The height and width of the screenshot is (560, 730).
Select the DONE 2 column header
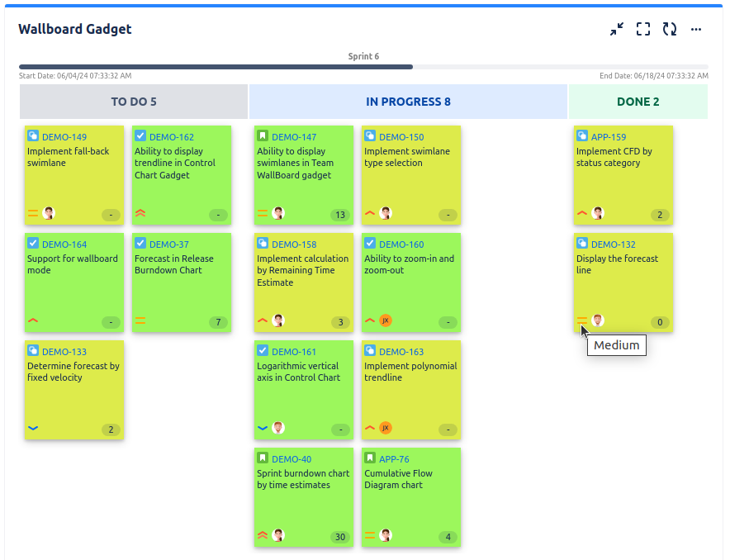click(x=638, y=102)
